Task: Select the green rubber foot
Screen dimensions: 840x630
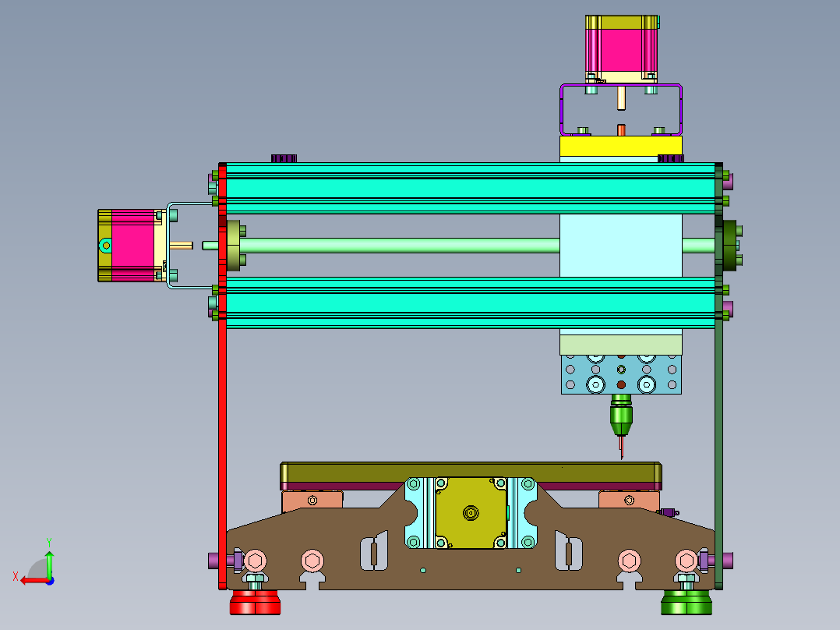Action: 686,603
